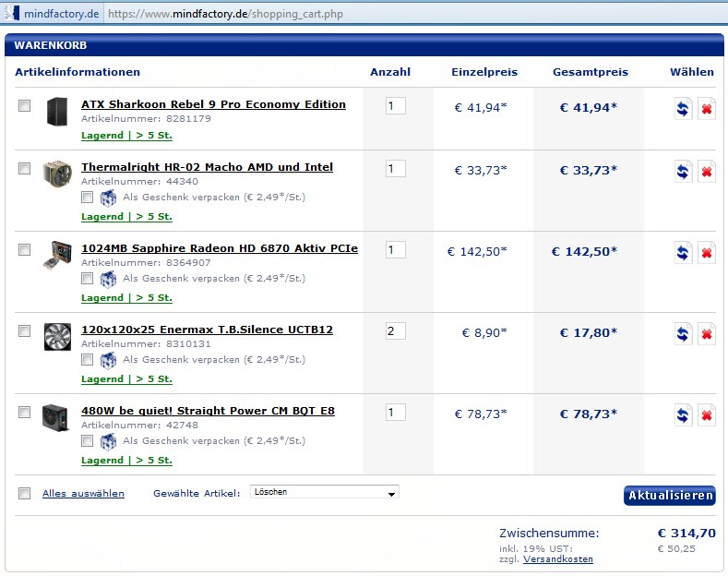Click Lagernd stock link under Sharkoon Rebel 9
Viewport: 728px width, 576px height.
[x=126, y=136]
